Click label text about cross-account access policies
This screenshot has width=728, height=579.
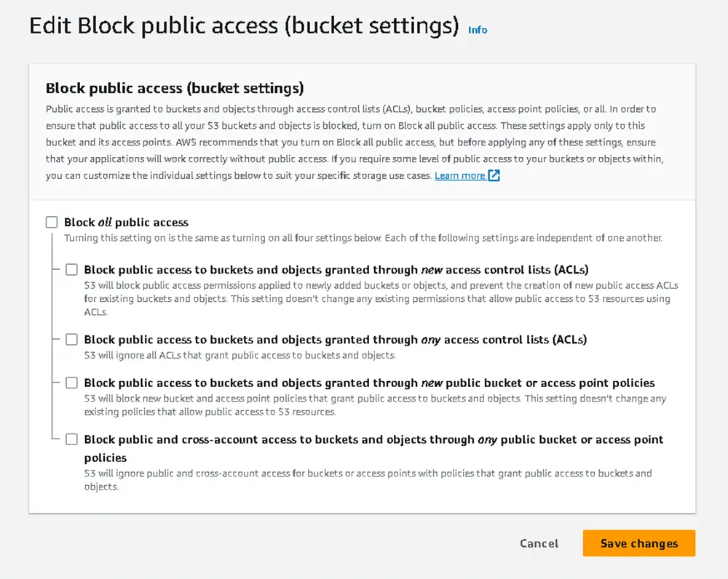pyautogui.click(x=373, y=449)
